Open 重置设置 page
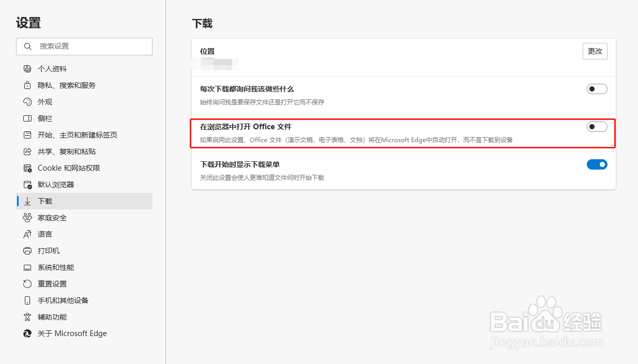The image size is (638, 364). point(84,284)
